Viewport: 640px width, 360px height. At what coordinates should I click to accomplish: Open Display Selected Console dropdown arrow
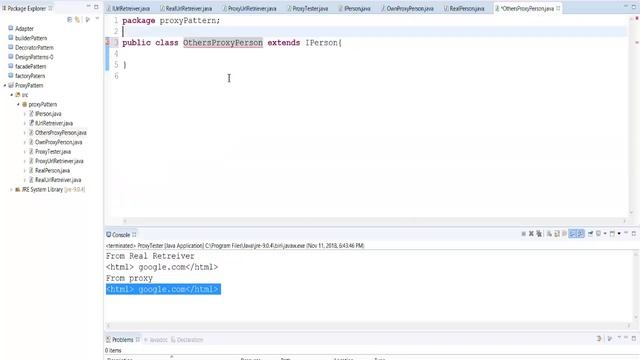tap(605, 233)
